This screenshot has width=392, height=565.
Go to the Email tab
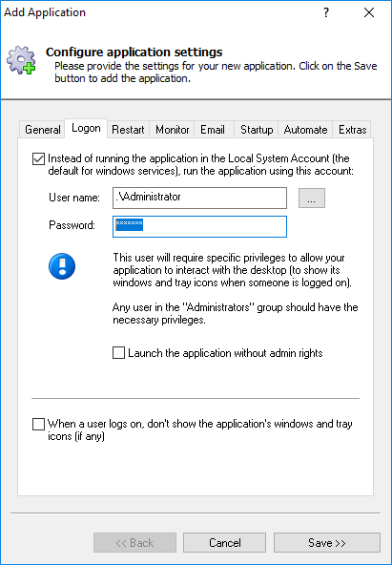pos(213,130)
